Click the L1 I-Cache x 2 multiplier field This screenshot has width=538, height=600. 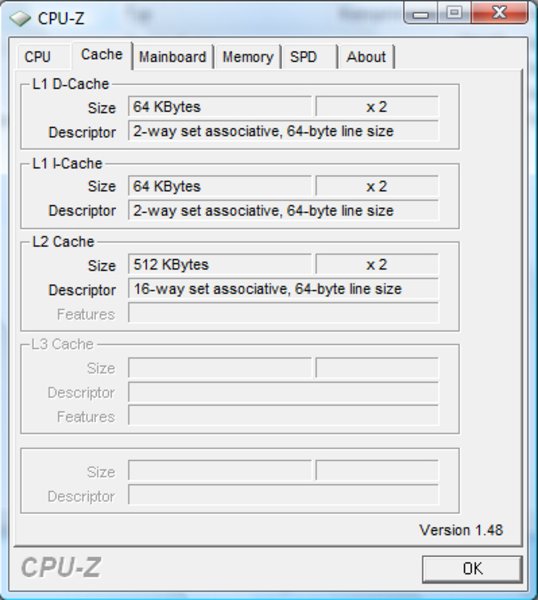tap(377, 186)
